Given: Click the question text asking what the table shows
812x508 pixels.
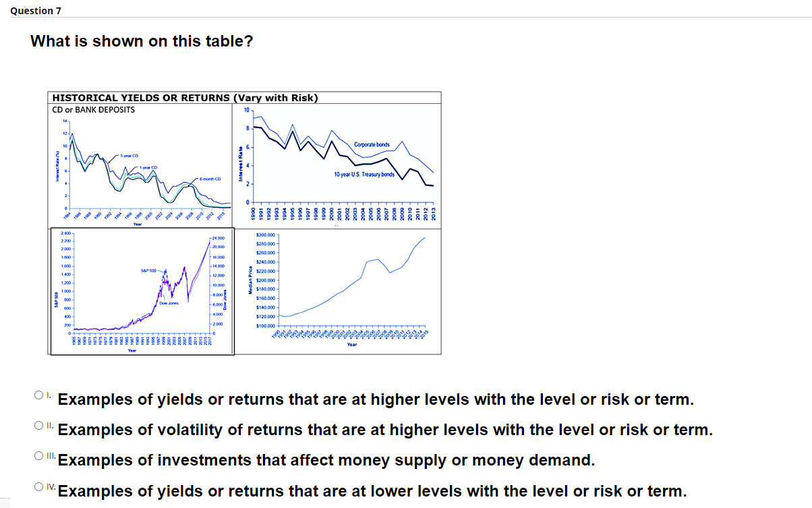Looking at the screenshot, I should 140,41.
